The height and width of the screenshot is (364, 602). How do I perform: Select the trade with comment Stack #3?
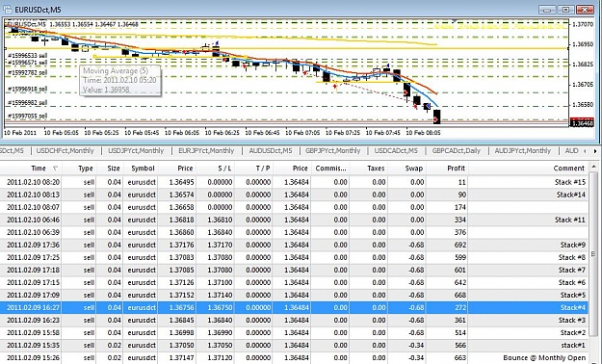pos(294,321)
